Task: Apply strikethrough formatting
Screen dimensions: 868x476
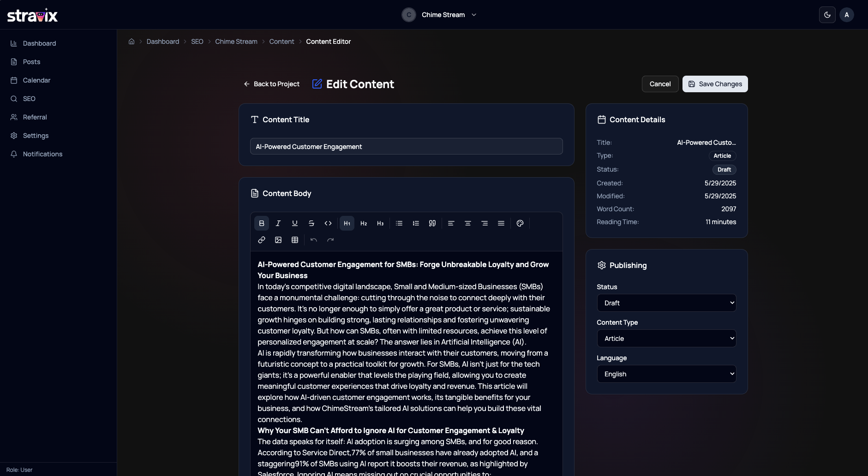Action: pyautogui.click(x=311, y=223)
